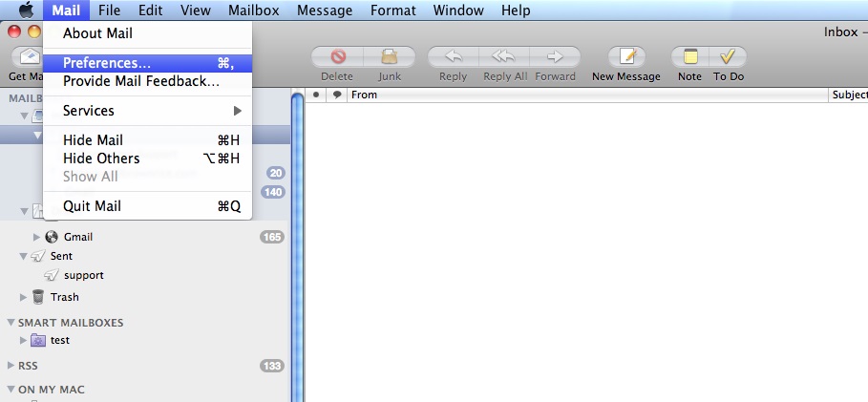Select Hide Mail menu item
Image resolution: width=868 pixels, height=402 pixels.
[147, 140]
